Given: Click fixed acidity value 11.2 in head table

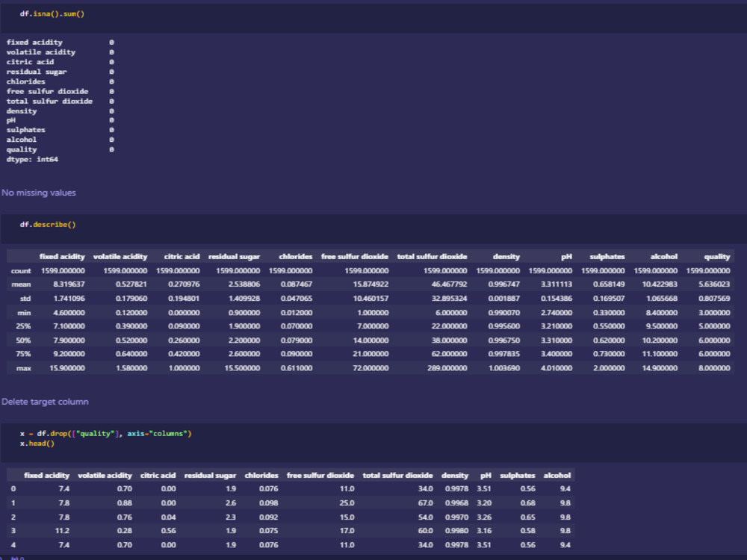Looking at the screenshot, I should pos(62,530).
